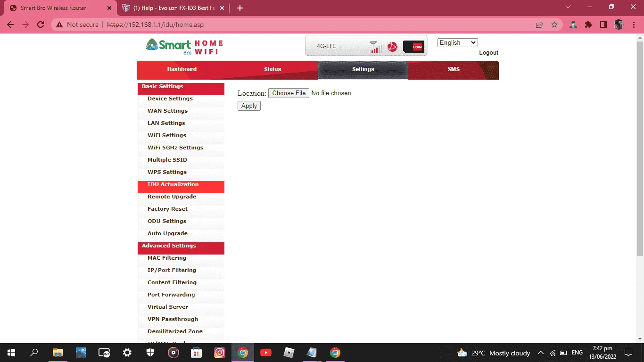This screenshot has height=362, width=644.
Task: Open Windows Security shield in taskbar
Action: 150,353
